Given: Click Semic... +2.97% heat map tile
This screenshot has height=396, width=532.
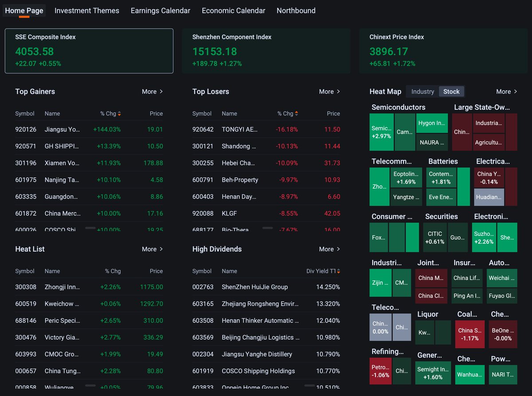Looking at the screenshot, I should tap(381, 132).
